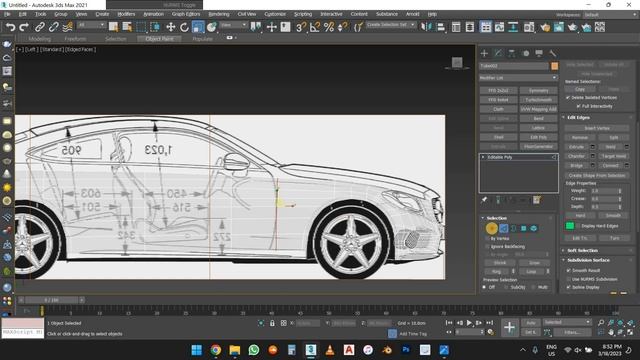Open the Display panel tab icon
The image size is (640, 360).
coord(539,53)
